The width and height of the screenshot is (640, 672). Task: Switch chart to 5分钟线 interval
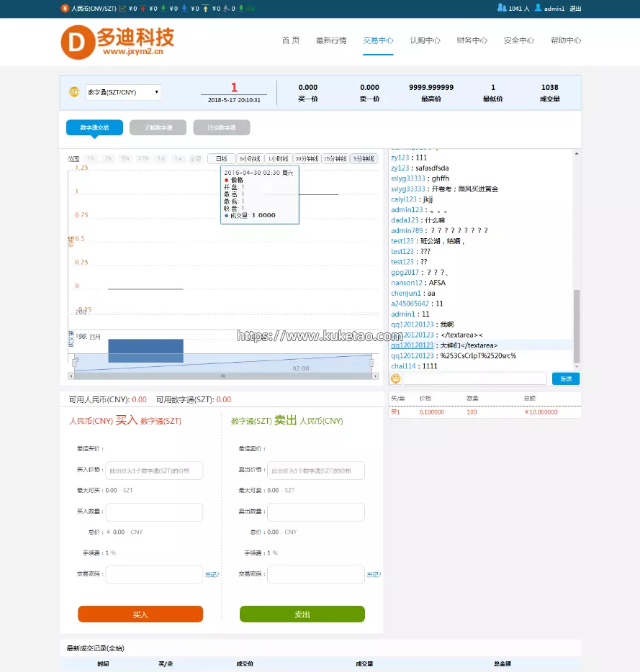[364, 158]
